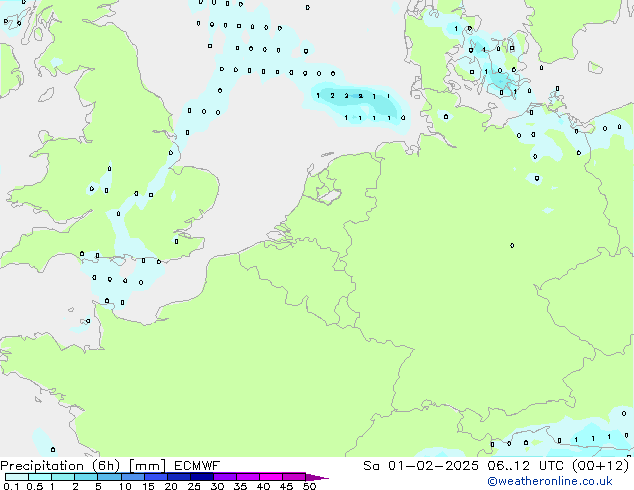634x490 pixels.
Task: Click the 'ECMWF' model label
Action: [x=197, y=466]
